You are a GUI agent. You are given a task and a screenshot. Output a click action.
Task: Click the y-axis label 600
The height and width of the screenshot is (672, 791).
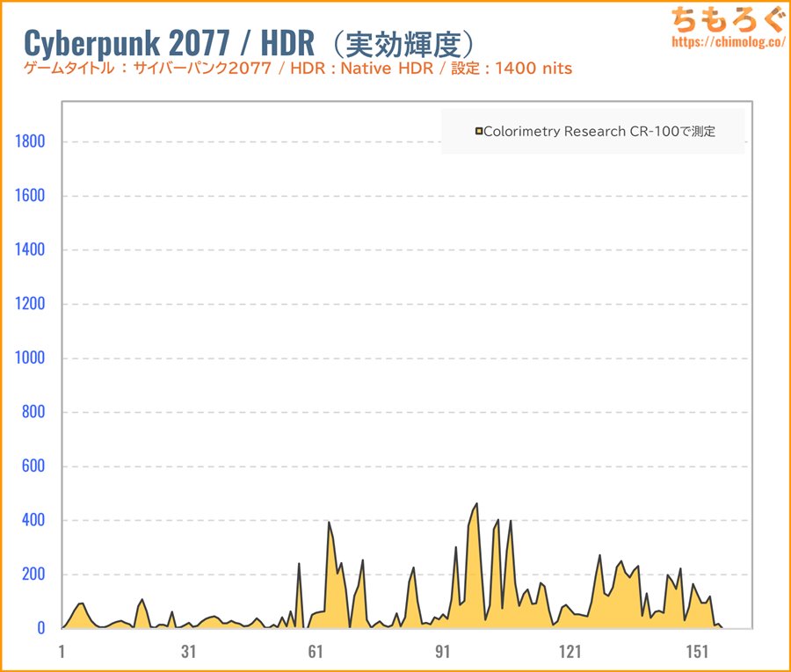tap(33, 466)
